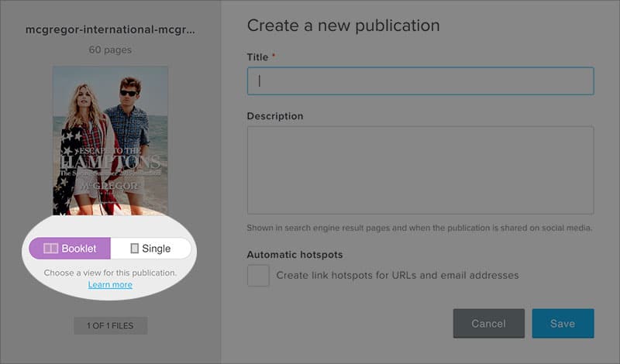Screen dimensions: 620x364
Task: Focus the Title input field
Action: click(x=420, y=81)
